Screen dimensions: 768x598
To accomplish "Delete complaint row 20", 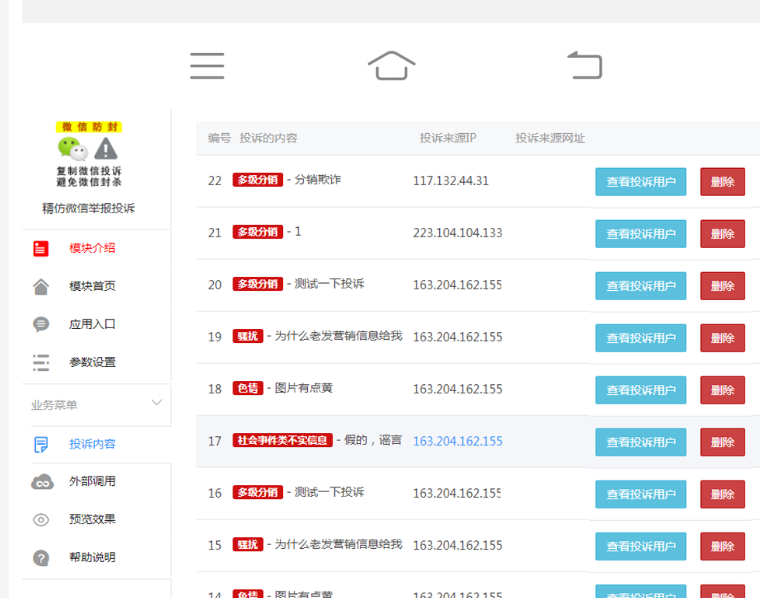I will pos(722,286).
